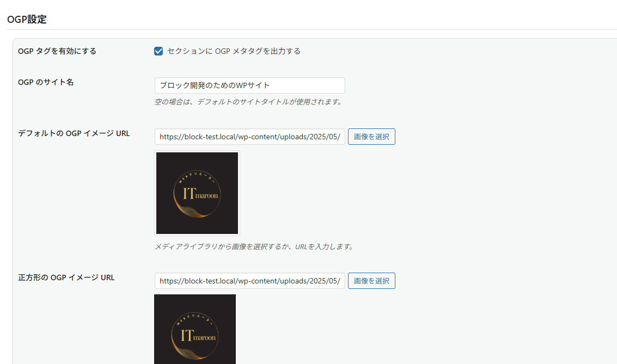
Task: Toggle the OGP meta tag output checkbox
Action: pos(158,51)
